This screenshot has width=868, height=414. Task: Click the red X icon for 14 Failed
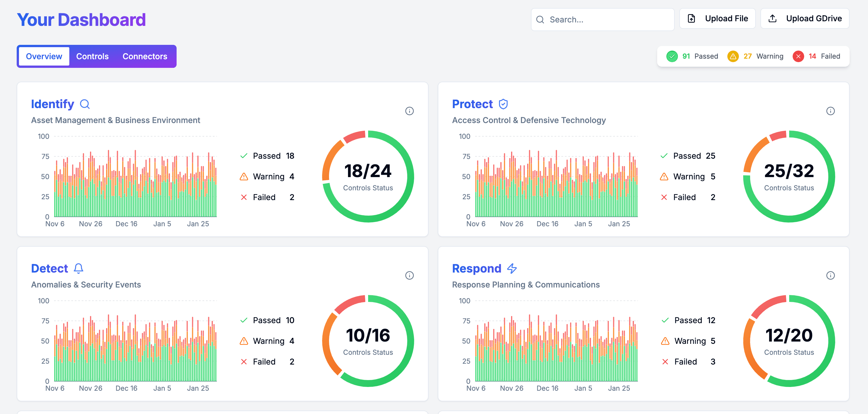pos(798,56)
